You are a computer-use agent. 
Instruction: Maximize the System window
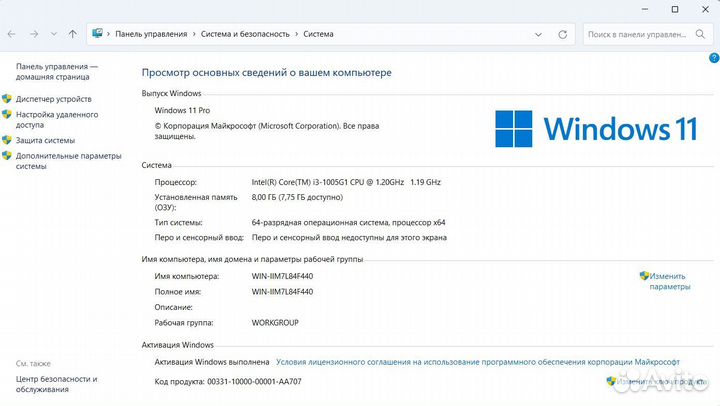pos(675,9)
